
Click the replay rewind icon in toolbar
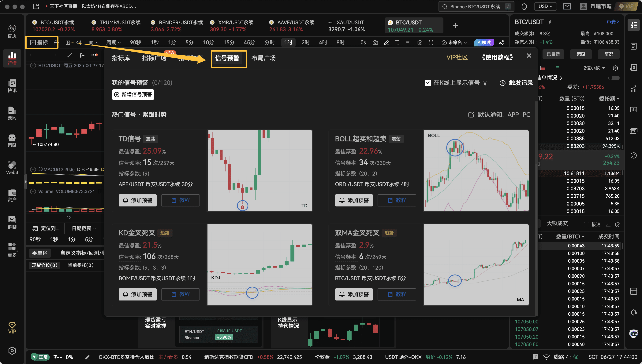pos(79,42)
